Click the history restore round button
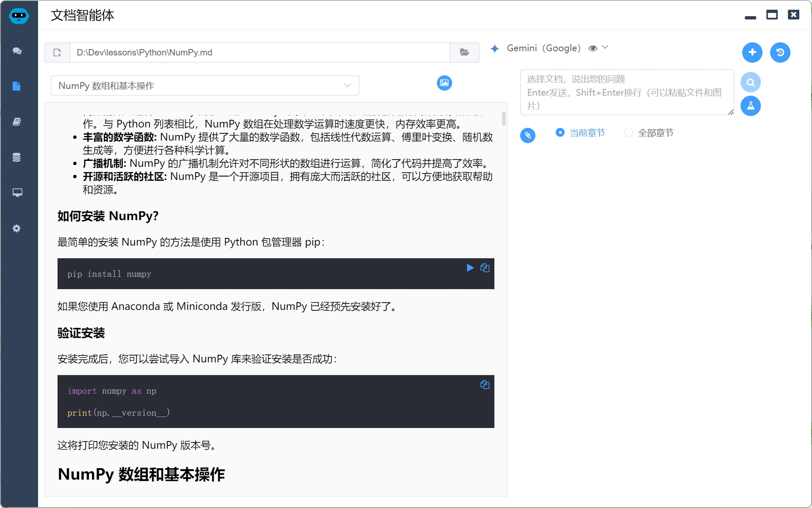812x508 pixels. point(780,52)
